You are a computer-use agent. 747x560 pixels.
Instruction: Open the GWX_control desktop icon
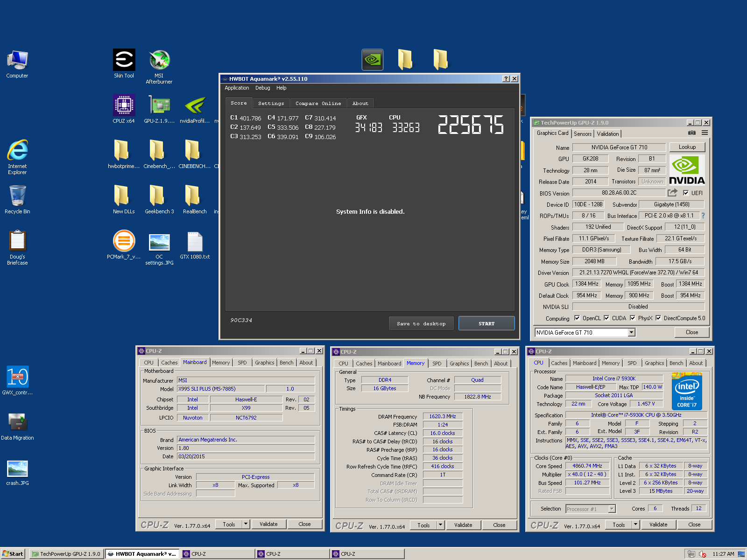tap(17, 380)
